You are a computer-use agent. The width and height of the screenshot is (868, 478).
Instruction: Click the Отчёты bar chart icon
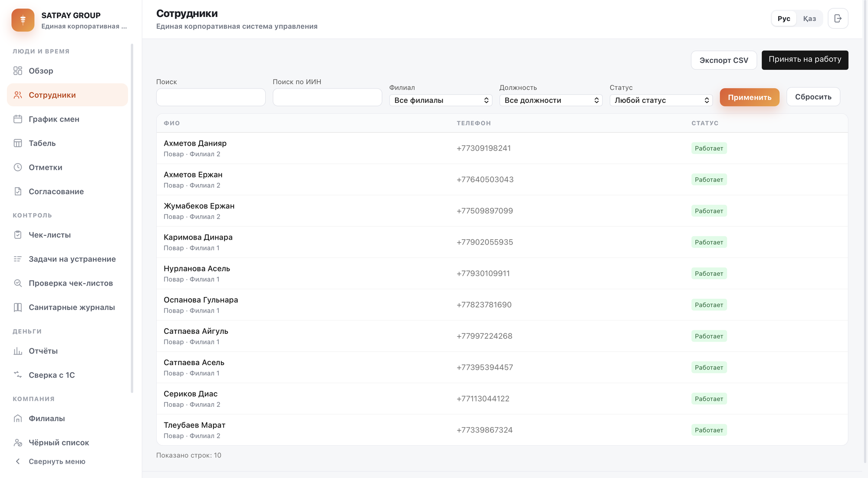coord(18,351)
